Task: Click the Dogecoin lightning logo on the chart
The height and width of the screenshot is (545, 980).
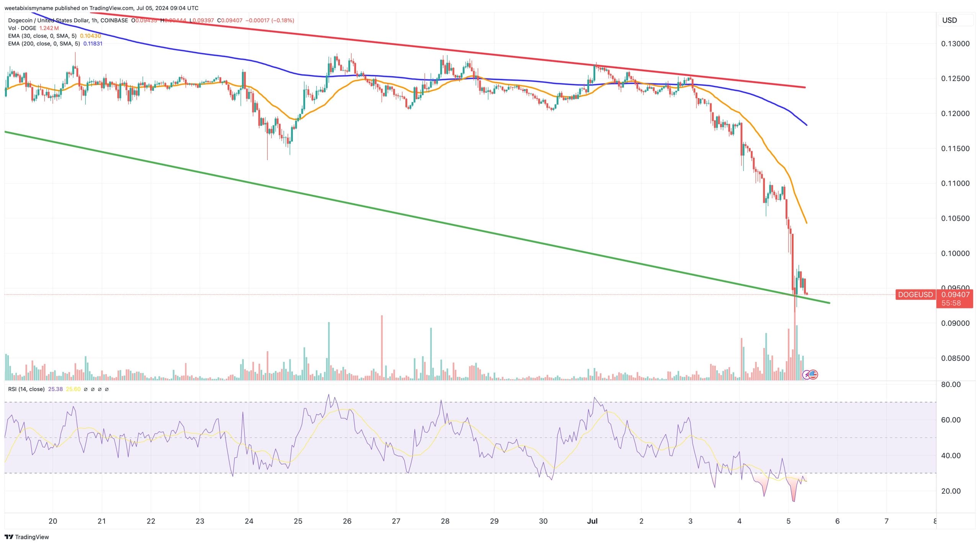Action: pos(807,375)
